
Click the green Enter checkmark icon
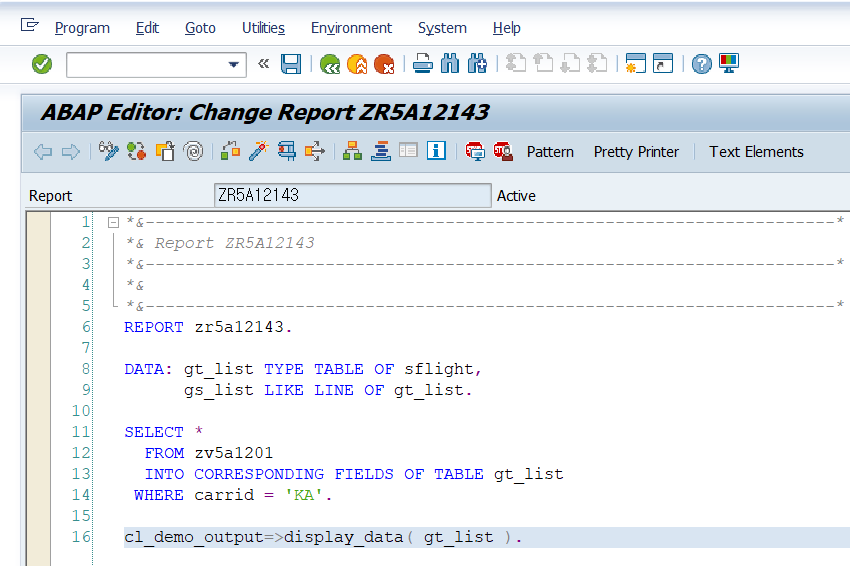pyautogui.click(x=42, y=64)
